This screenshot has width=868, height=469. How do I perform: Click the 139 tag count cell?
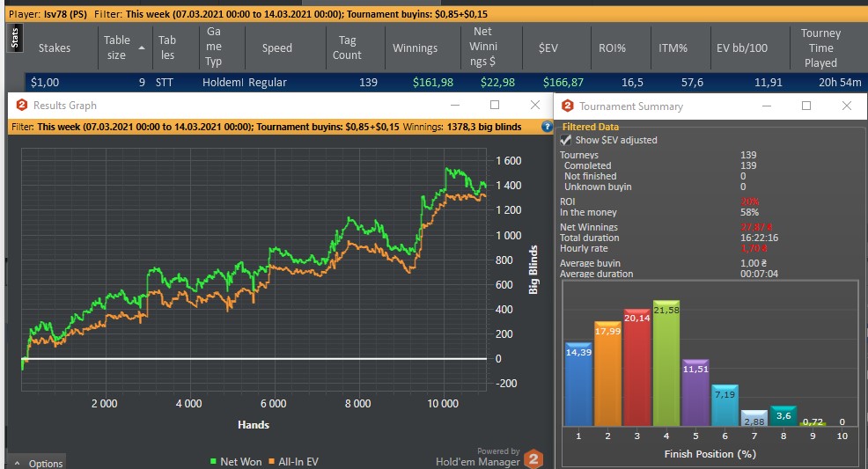point(368,83)
